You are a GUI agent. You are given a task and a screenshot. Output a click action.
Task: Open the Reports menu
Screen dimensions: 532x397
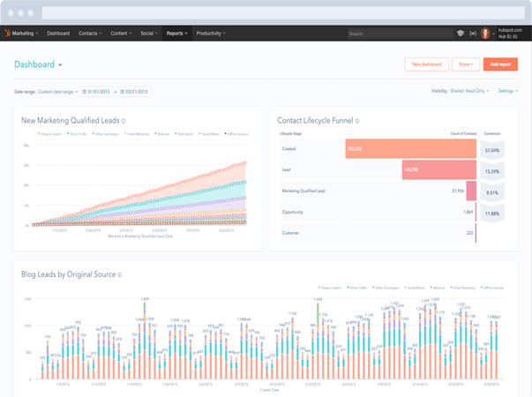tap(176, 34)
